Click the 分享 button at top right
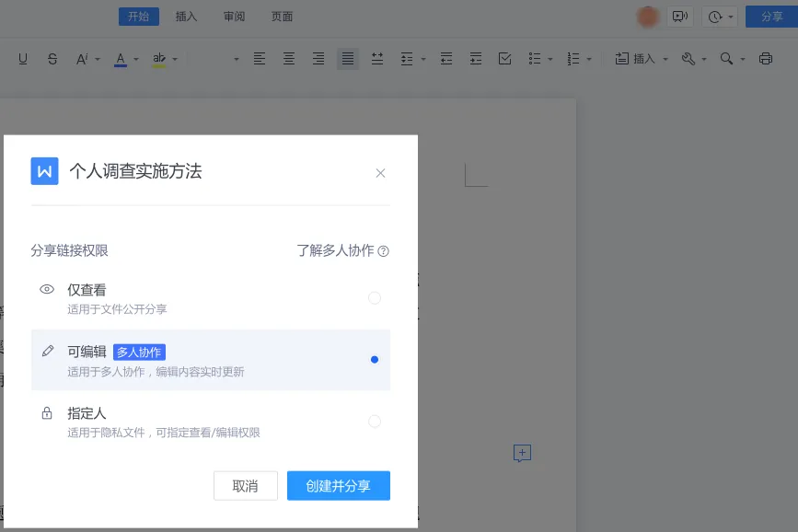Image resolution: width=798 pixels, height=532 pixels. click(771, 17)
